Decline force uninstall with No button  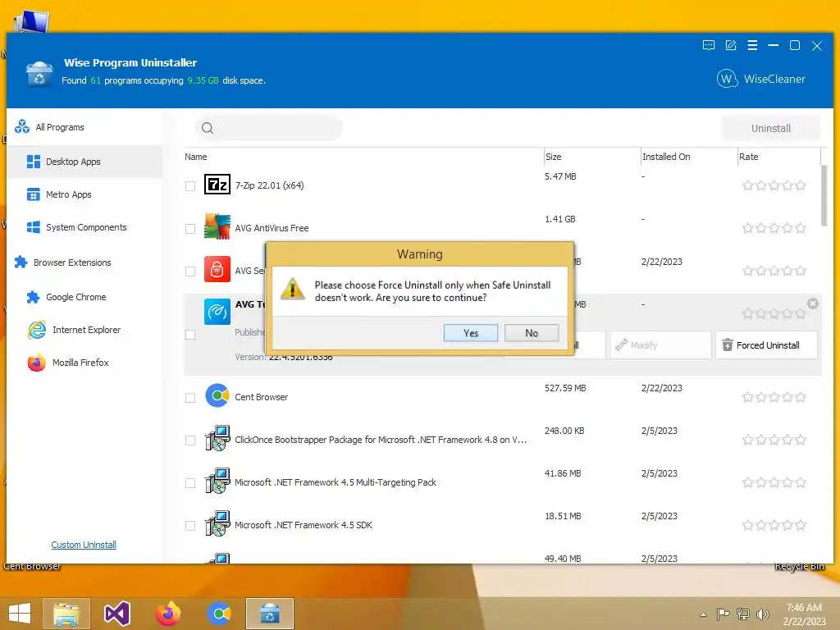532,333
